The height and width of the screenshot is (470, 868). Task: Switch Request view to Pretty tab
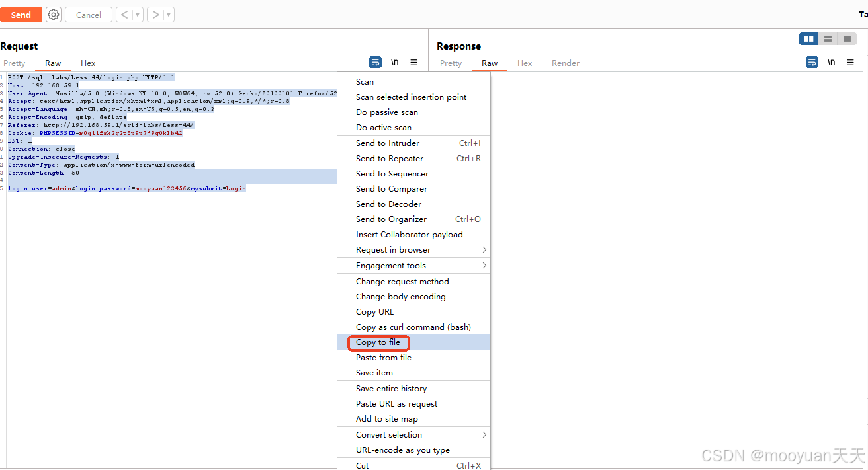(15, 63)
